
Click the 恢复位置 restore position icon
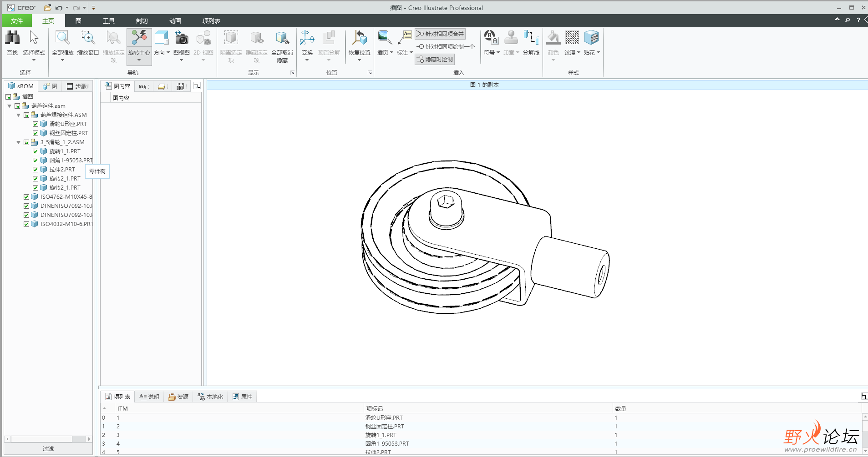pos(359,38)
